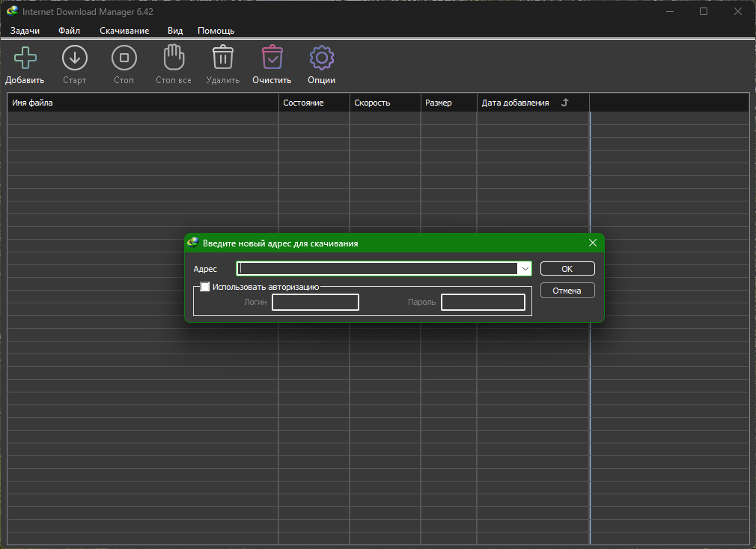The height and width of the screenshot is (549, 756).
Task: Click the Стоп square icon
Action: point(124,58)
